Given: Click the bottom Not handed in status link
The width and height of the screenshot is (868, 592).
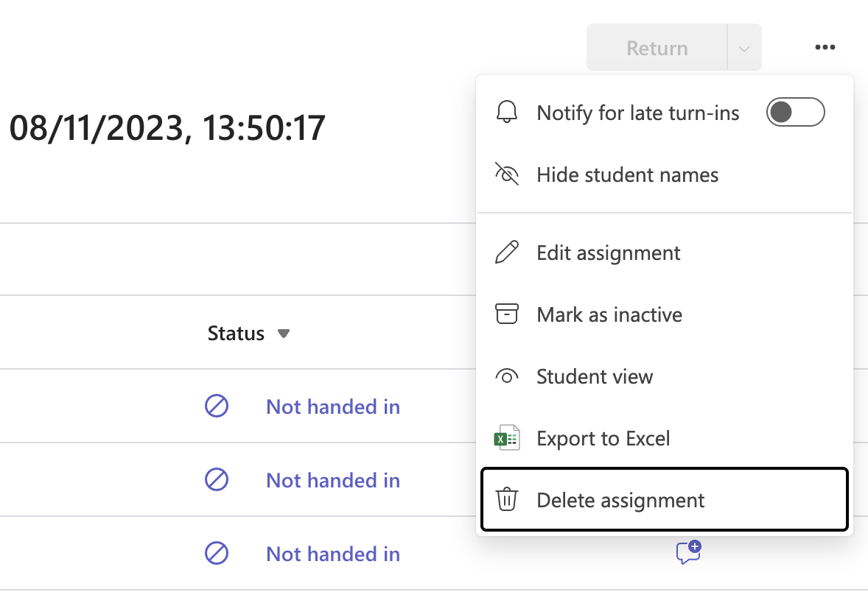Looking at the screenshot, I should (333, 554).
